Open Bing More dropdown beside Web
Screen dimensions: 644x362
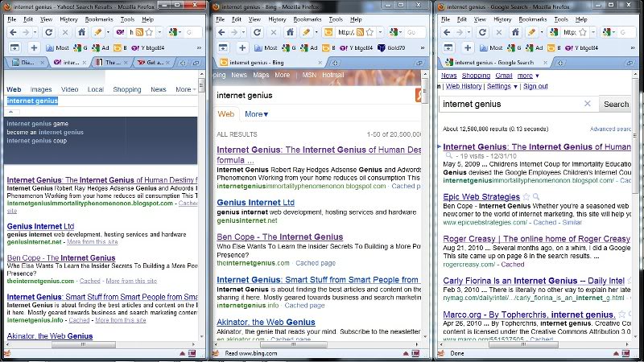tap(256, 114)
